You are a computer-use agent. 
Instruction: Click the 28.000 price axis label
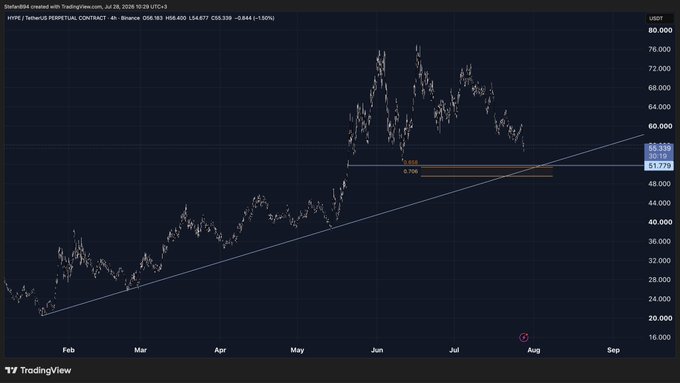coord(660,280)
